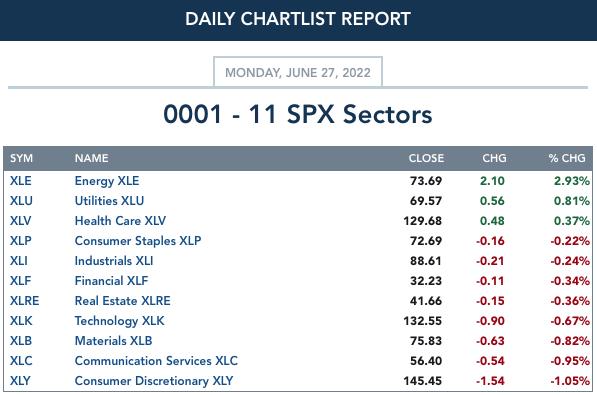Sort by the CLOSE column header

426,158
